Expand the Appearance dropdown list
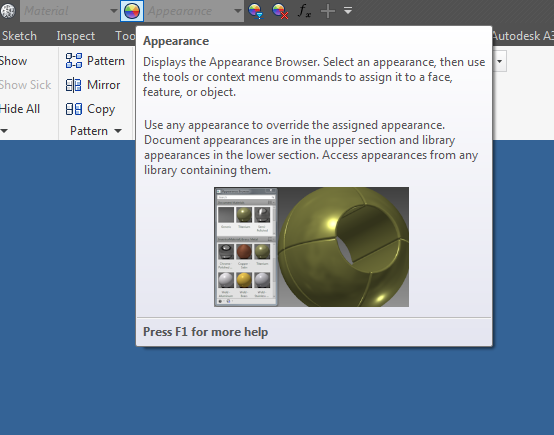 tap(238, 11)
